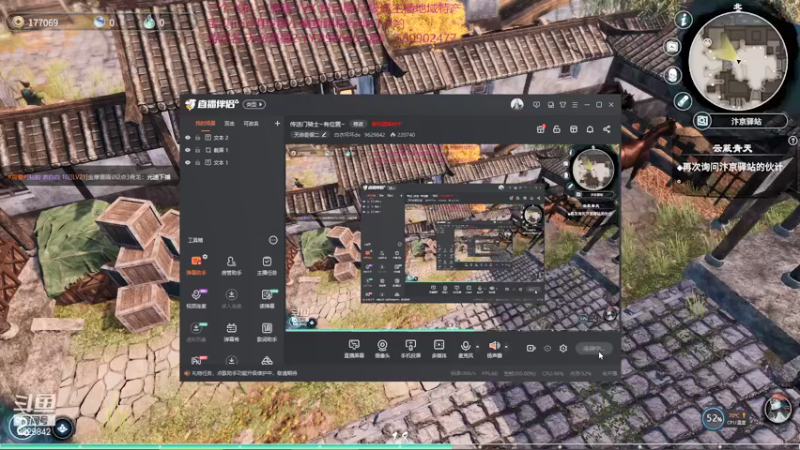Open the user avatar in title bar
The height and width of the screenshot is (450, 800).
pyautogui.click(x=517, y=104)
